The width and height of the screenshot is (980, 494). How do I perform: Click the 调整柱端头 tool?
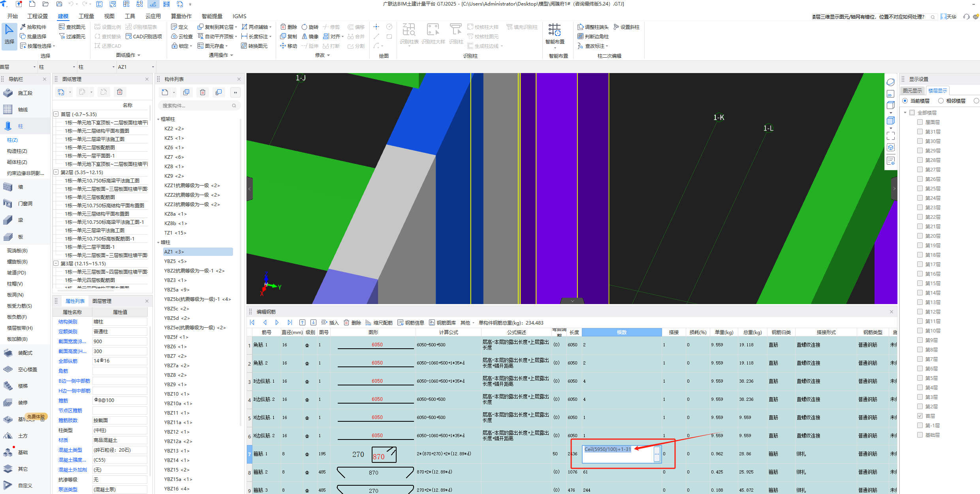pos(593,27)
